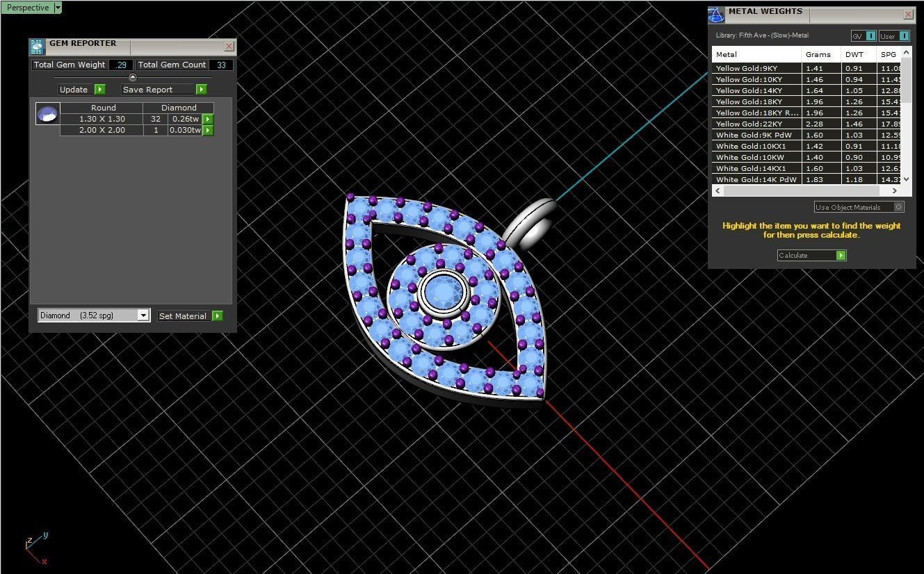Click green arrow on the 1.30 X 1.30 row
Image resolution: width=924 pixels, height=574 pixels.
tap(207, 120)
